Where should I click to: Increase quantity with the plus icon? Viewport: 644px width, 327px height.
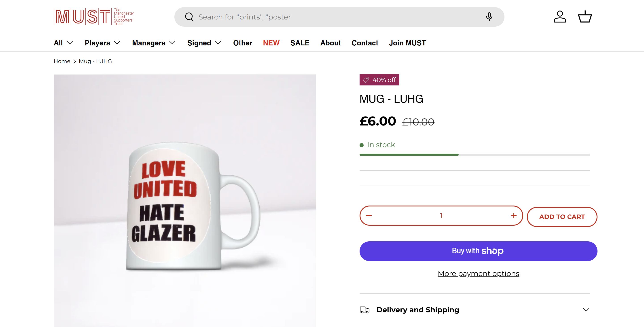click(514, 215)
